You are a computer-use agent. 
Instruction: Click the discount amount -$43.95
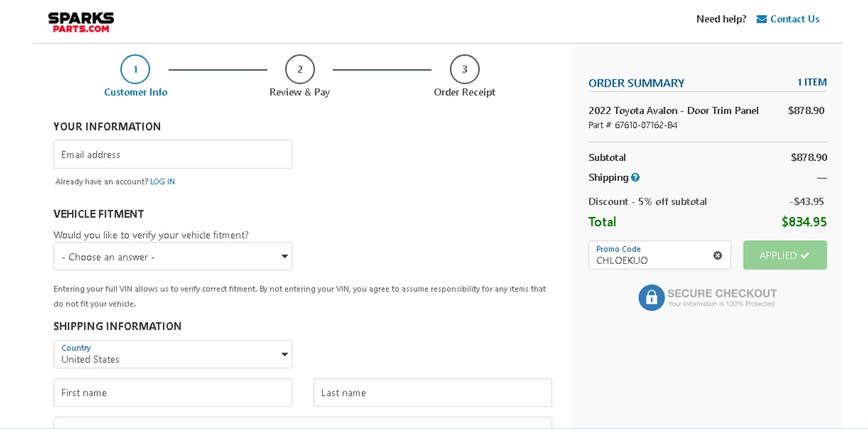807,201
